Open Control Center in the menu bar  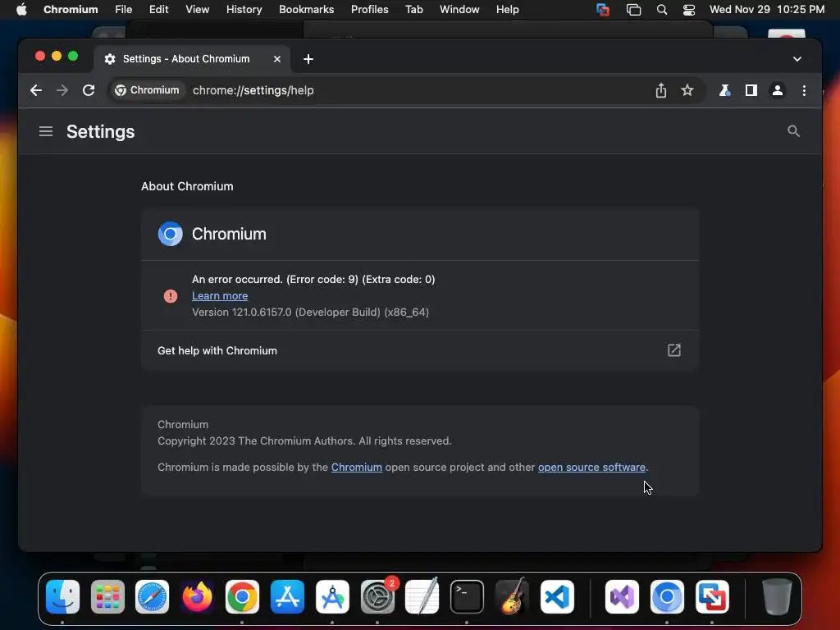coord(689,10)
